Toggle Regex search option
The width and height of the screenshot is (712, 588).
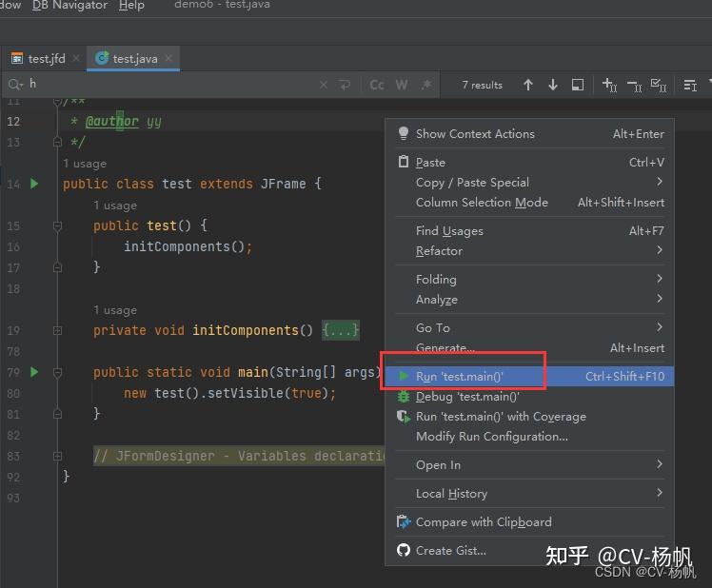point(425,85)
